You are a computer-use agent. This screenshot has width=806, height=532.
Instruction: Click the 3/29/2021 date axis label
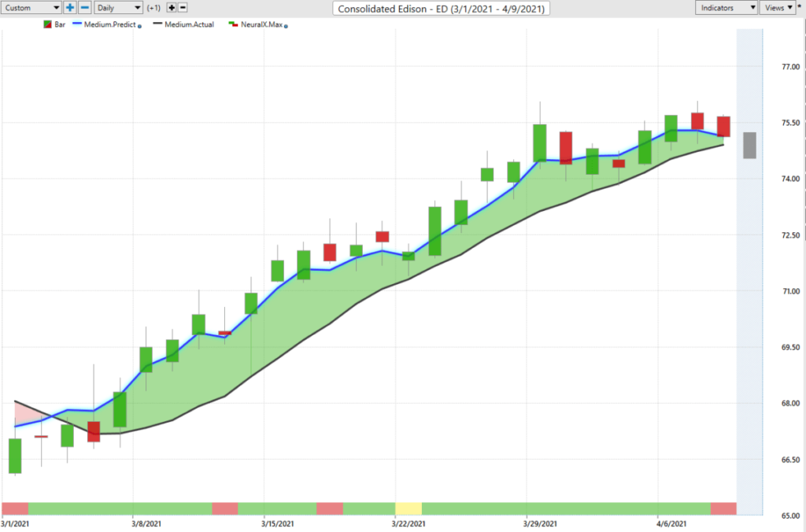540,524
